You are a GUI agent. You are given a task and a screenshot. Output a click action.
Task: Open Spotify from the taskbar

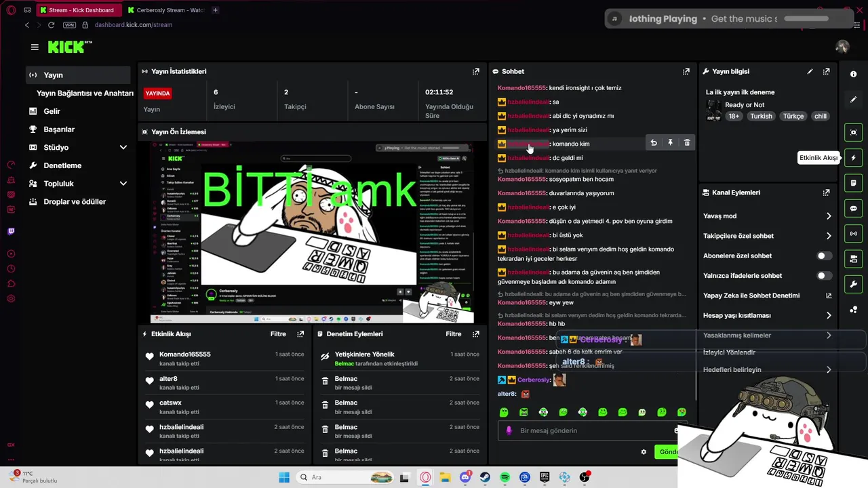(x=505, y=477)
